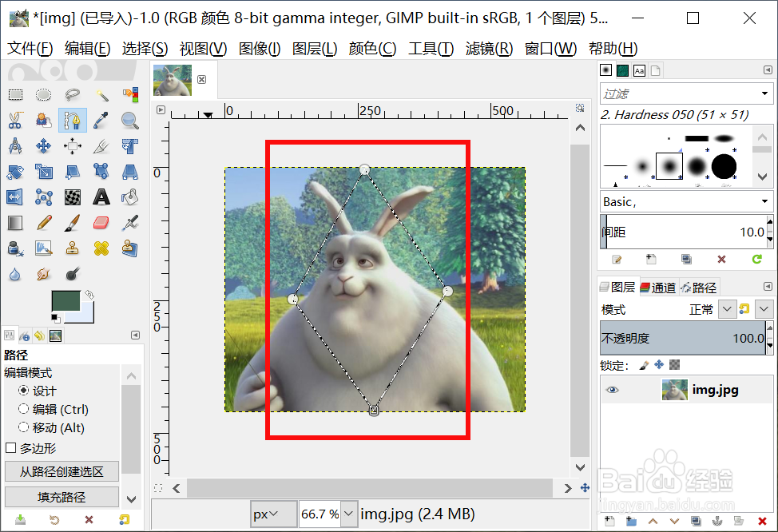
Task: Enable the 多边形 checkbox
Action: click(x=11, y=448)
